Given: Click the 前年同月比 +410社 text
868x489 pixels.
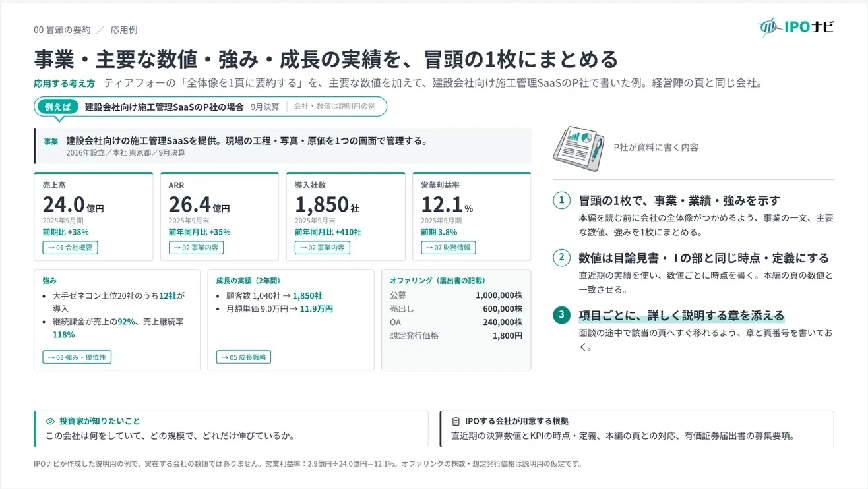Looking at the screenshot, I should pyautogui.click(x=328, y=232).
